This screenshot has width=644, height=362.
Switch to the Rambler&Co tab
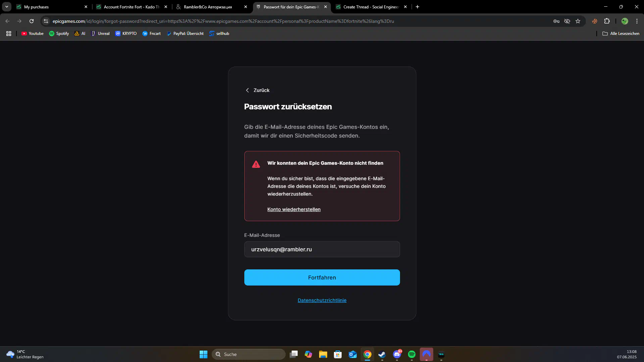[x=211, y=7]
